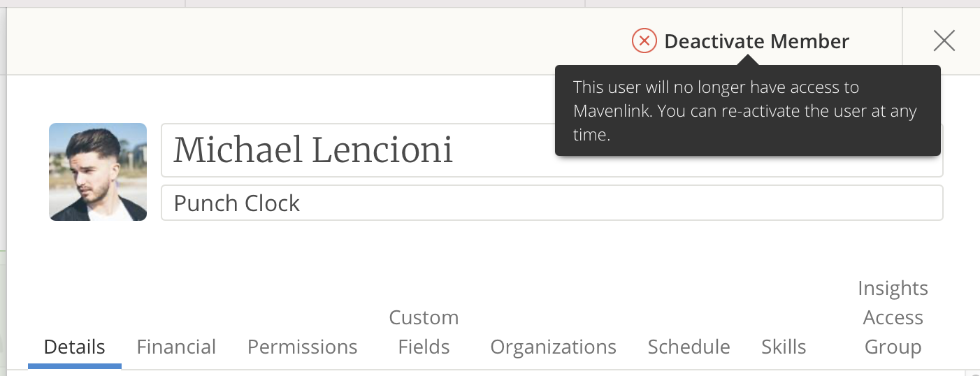This screenshot has height=376, width=980.
Task: View the Schedule tab
Action: tap(689, 347)
